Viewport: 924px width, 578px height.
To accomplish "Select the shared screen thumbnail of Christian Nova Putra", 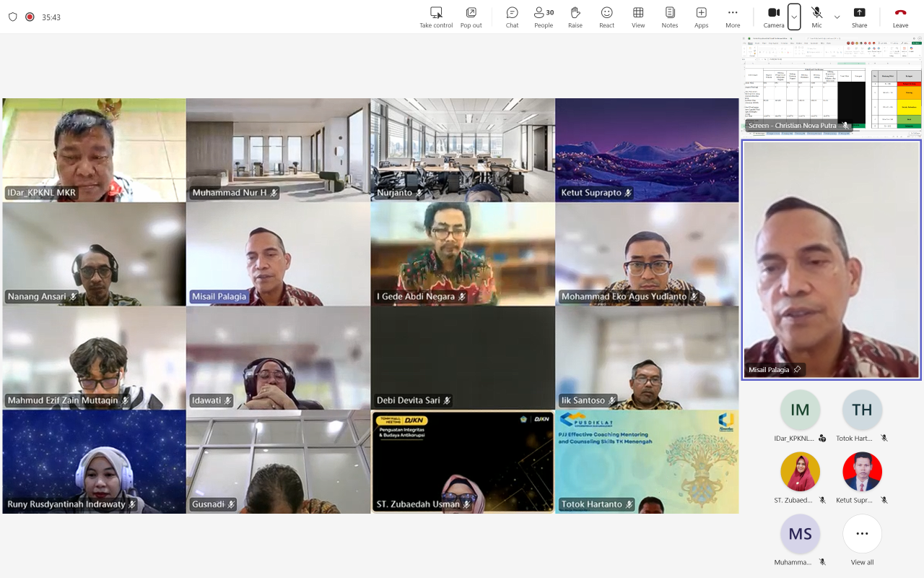I will pos(832,85).
